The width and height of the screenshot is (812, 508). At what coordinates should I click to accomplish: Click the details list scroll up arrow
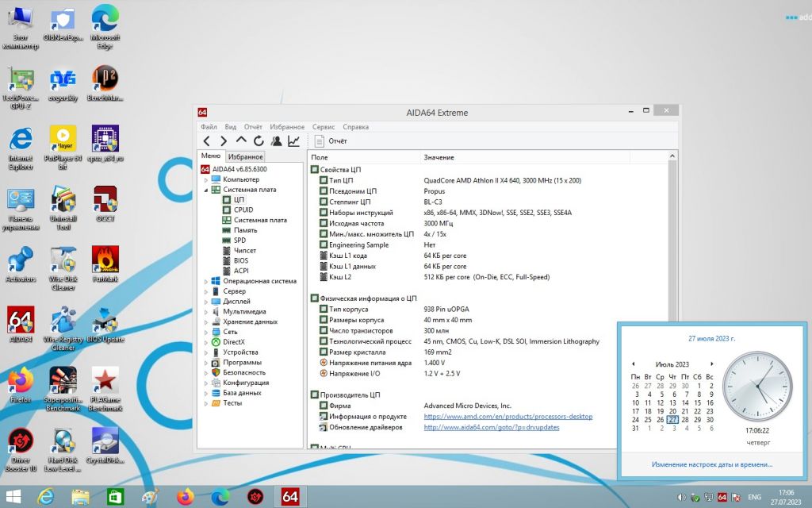click(x=672, y=156)
